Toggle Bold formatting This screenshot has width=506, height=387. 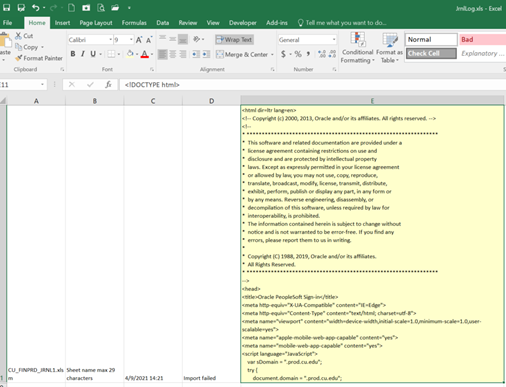point(73,54)
